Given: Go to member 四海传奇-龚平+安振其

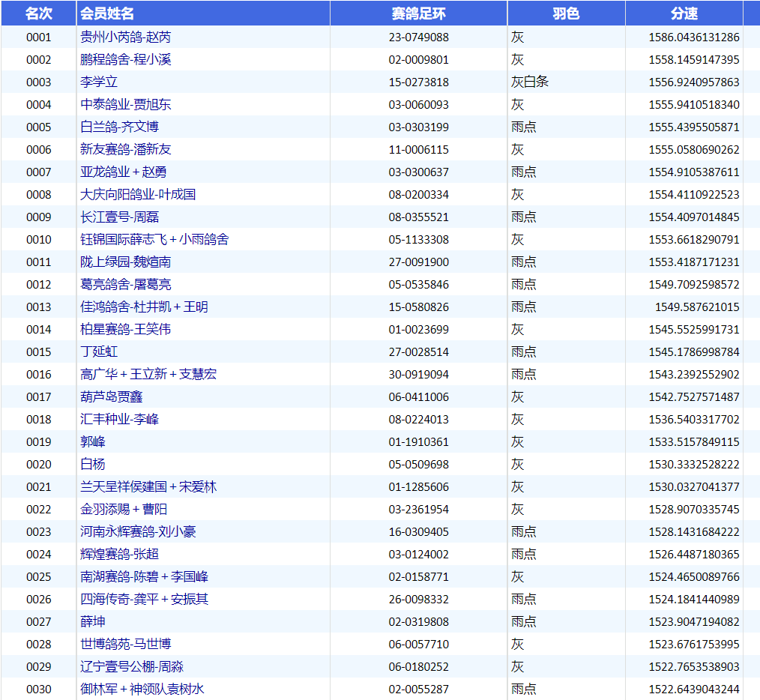Looking at the screenshot, I should click(x=144, y=599).
